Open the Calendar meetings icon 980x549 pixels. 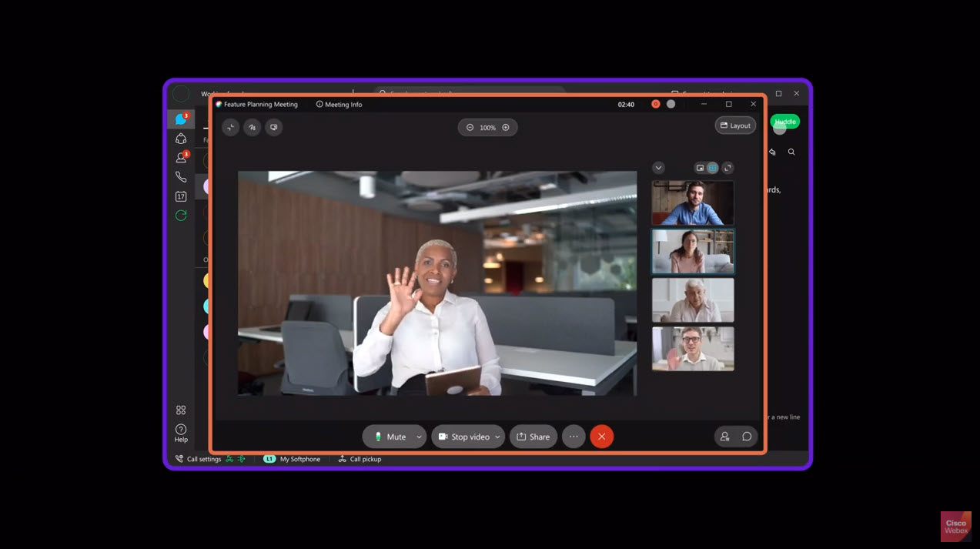(181, 196)
